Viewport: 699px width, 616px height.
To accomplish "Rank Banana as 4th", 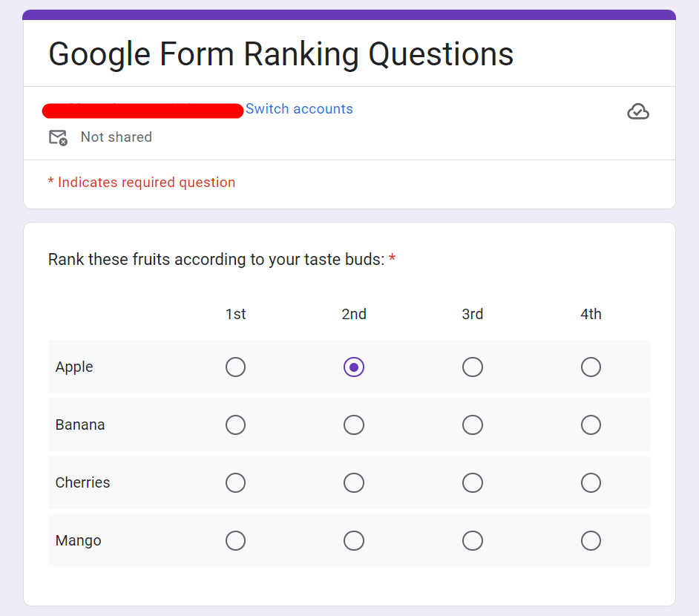I will [591, 425].
